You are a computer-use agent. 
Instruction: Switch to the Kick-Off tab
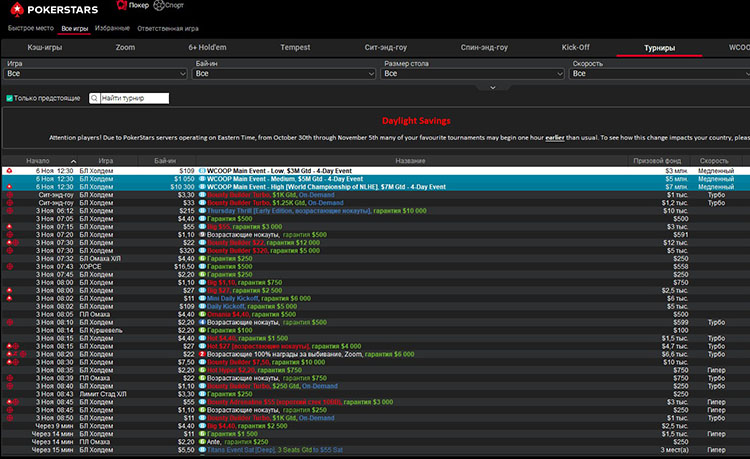[575, 47]
